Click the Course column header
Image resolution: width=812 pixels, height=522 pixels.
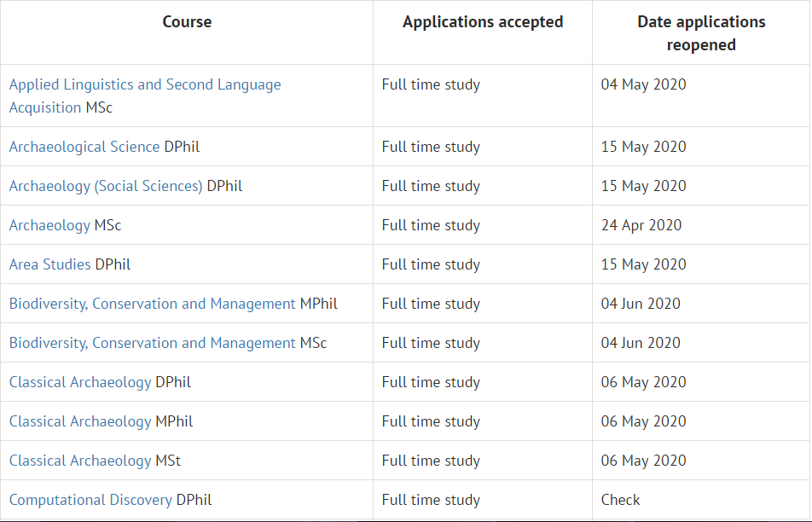tap(187, 22)
